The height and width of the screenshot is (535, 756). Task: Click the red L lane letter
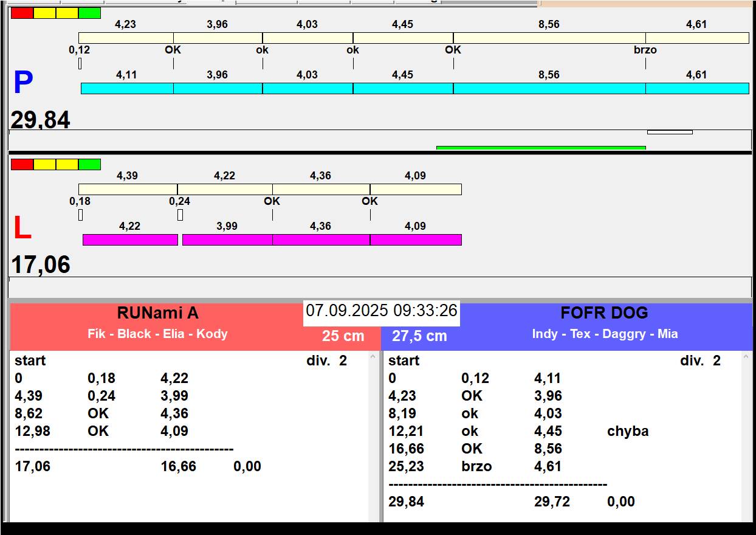pyautogui.click(x=22, y=229)
